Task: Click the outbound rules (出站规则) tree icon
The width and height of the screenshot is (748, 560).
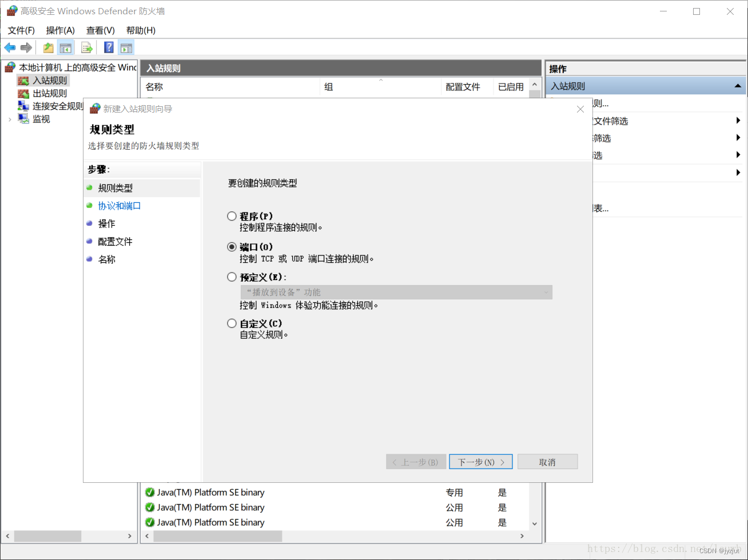Action: point(23,93)
